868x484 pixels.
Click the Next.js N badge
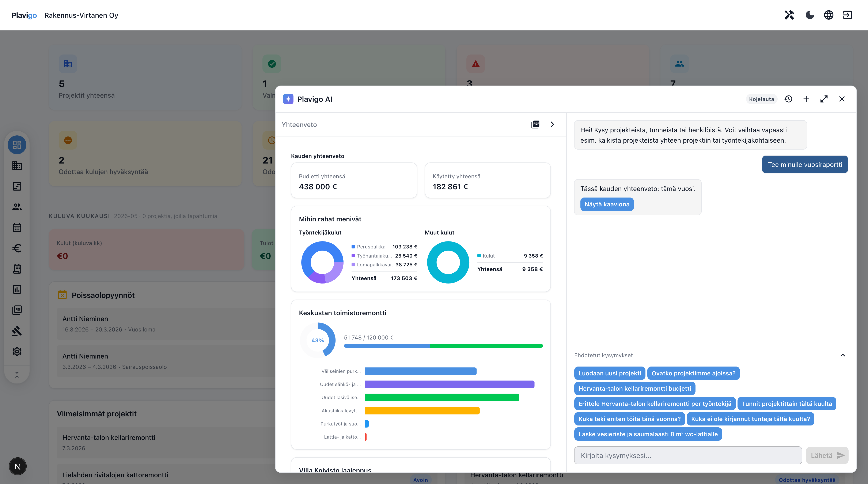(18, 466)
